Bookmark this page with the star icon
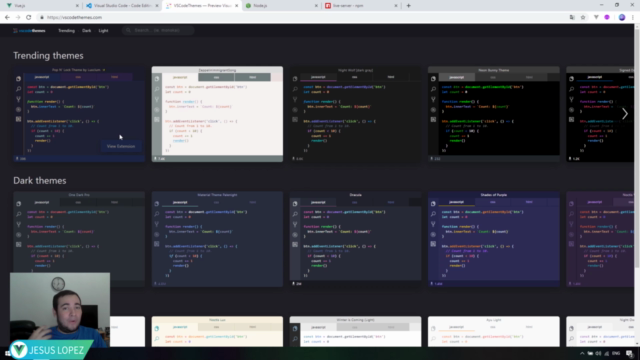The width and height of the screenshot is (640, 360). click(583, 17)
